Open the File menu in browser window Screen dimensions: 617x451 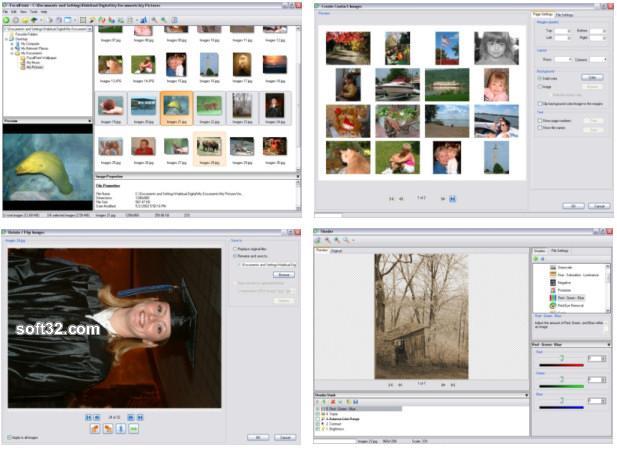click(5, 12)
